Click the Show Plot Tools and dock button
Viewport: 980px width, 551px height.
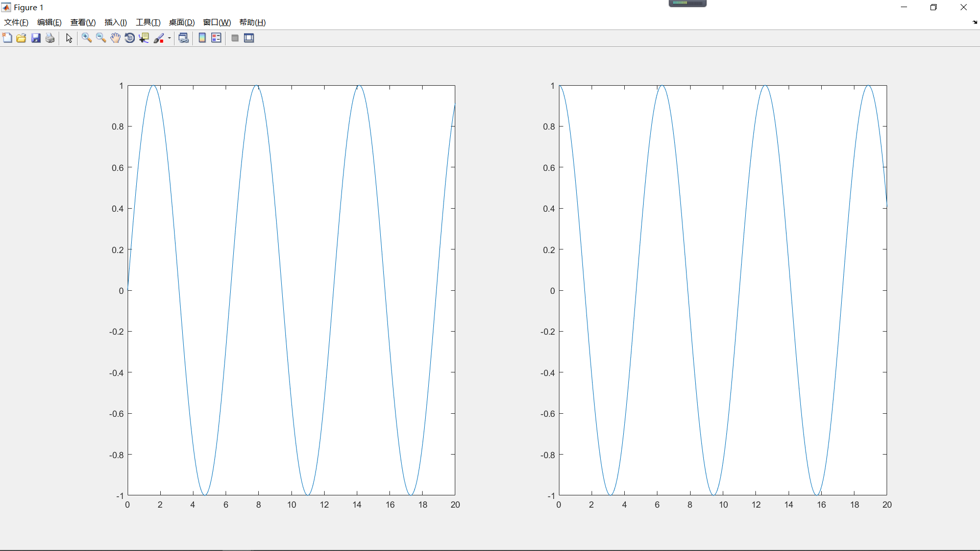249,38
